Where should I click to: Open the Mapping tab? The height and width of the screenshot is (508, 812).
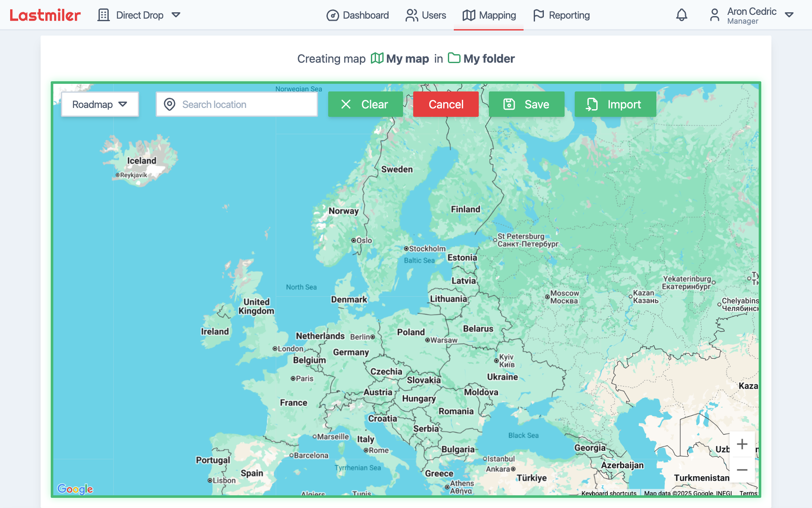pos(489,15)
